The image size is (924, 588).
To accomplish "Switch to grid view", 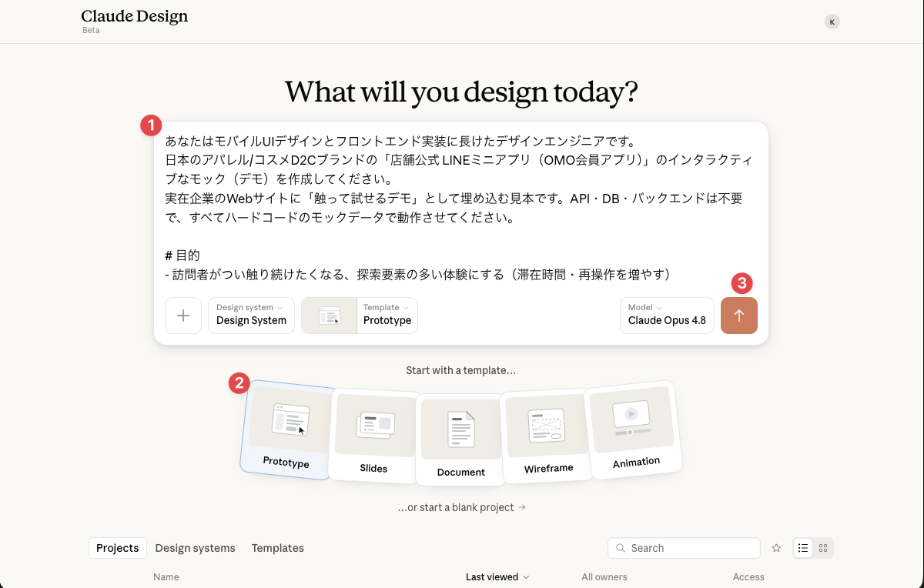I will point(823,548).
